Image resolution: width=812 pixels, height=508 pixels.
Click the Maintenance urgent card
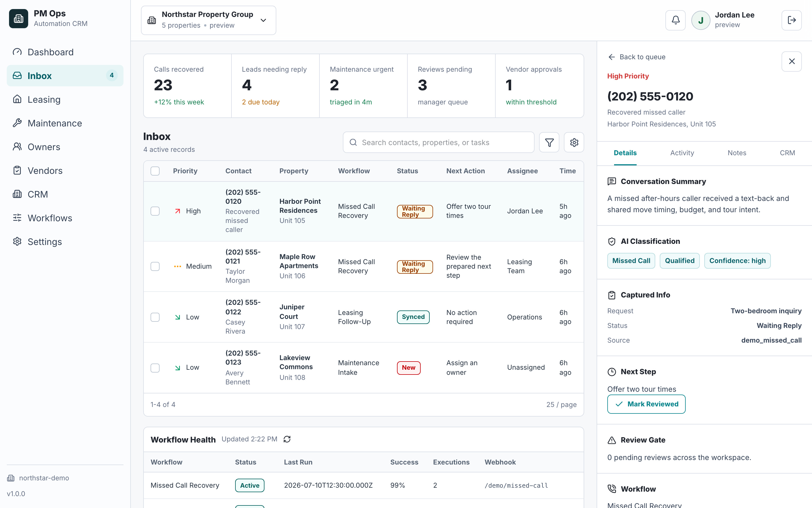[363, 86]
